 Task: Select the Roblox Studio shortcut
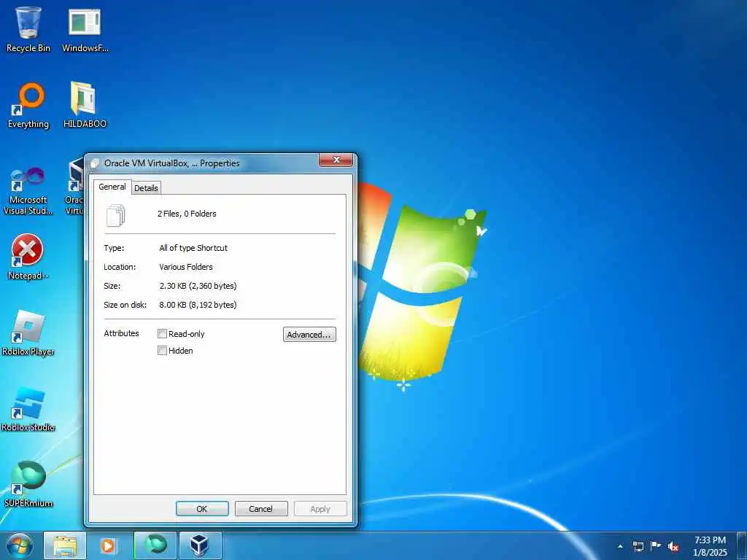(x=28, y=410)
